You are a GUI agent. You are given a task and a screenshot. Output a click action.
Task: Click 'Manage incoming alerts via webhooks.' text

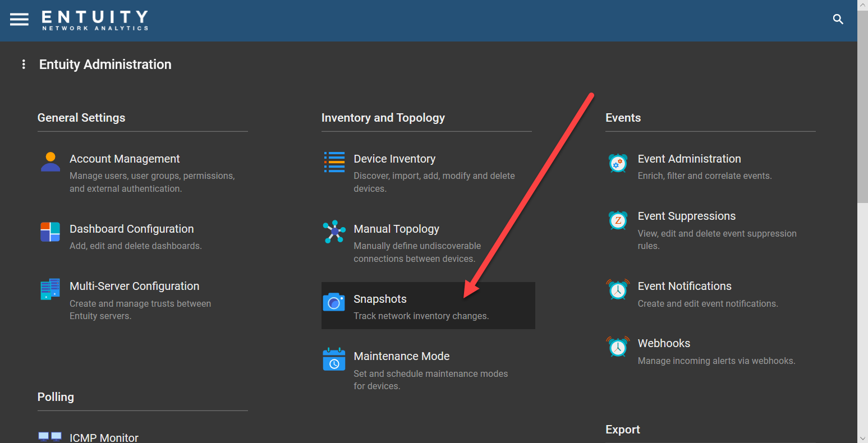coord(717,361)
